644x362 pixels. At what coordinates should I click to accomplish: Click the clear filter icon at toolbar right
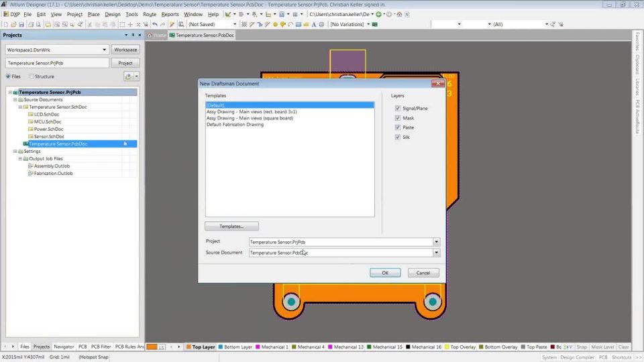point(561,25)
